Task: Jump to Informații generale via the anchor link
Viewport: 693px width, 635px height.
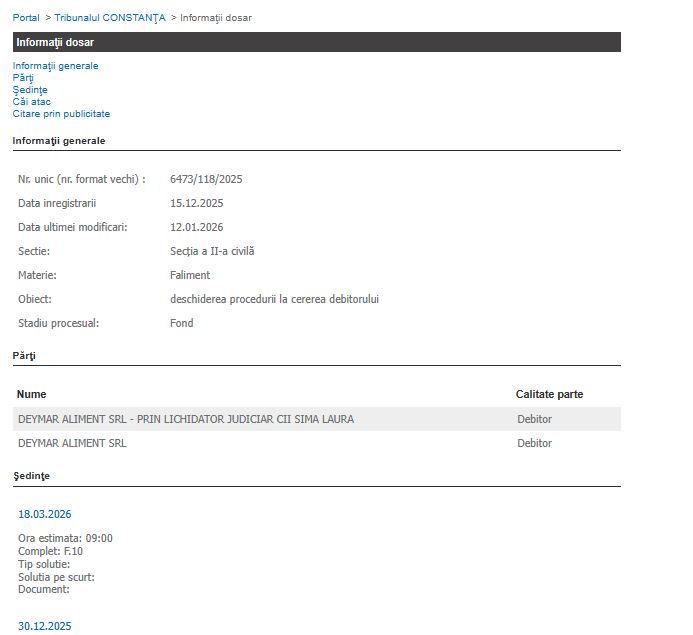Action: coord(55,66)
